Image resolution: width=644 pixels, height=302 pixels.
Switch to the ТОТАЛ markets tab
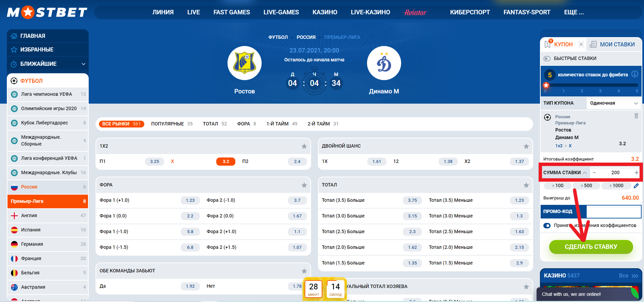click(215, 124)
